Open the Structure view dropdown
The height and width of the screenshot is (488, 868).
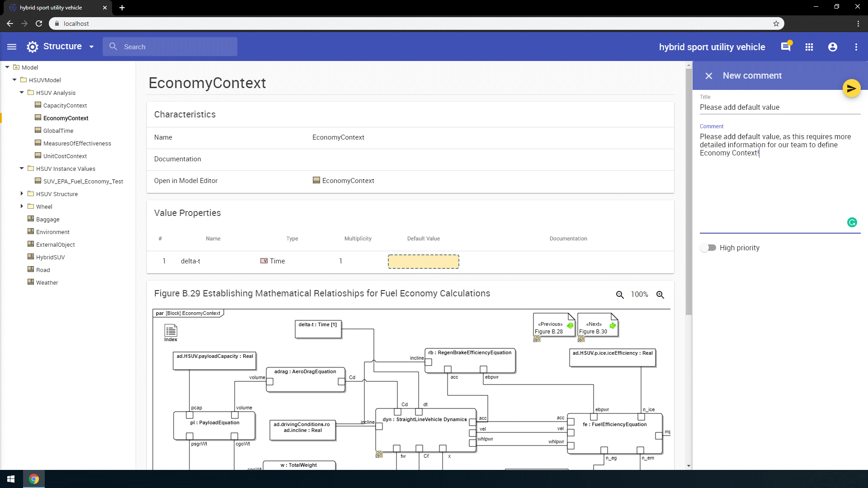pyautogui.click(x=91, y=47)
